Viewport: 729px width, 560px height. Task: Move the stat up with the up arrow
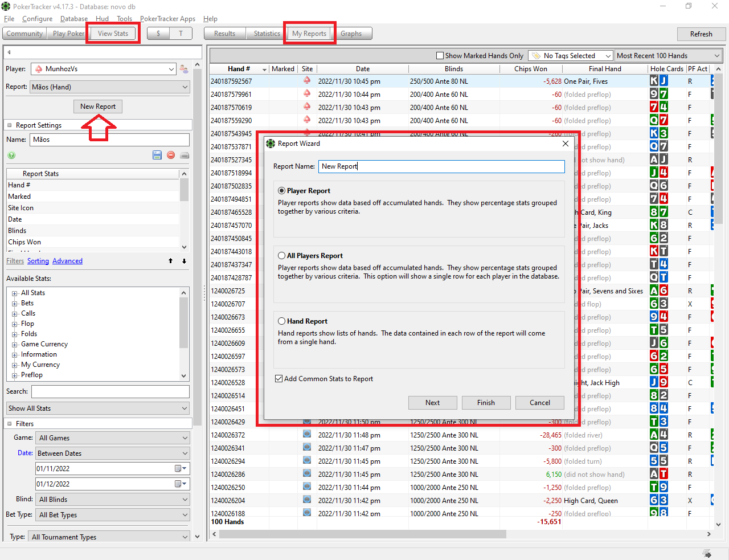[x=170, y=261]
